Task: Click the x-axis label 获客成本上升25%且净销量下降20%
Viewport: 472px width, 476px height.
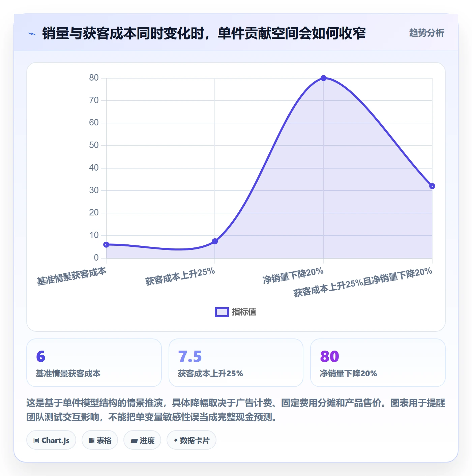Action: click(x=363, y=282)
